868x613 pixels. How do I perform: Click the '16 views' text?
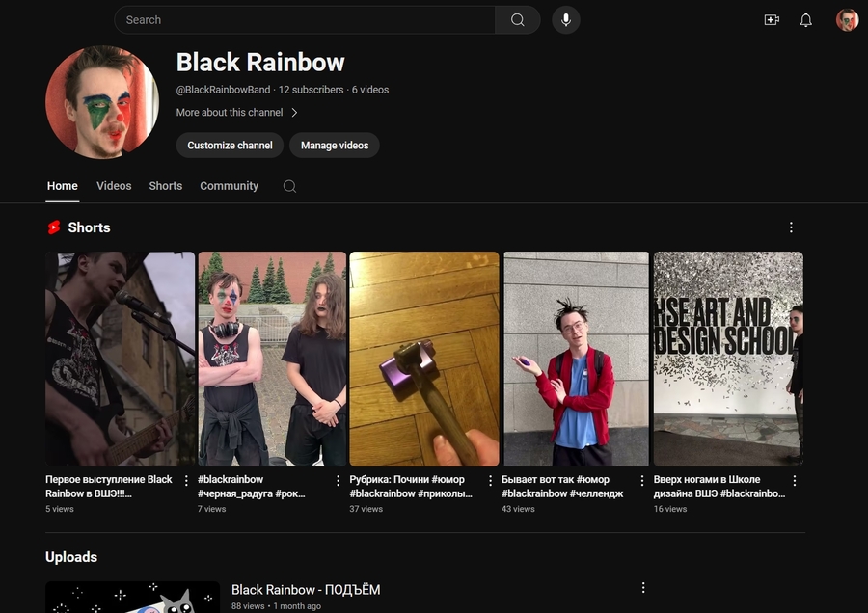(670, 509)
